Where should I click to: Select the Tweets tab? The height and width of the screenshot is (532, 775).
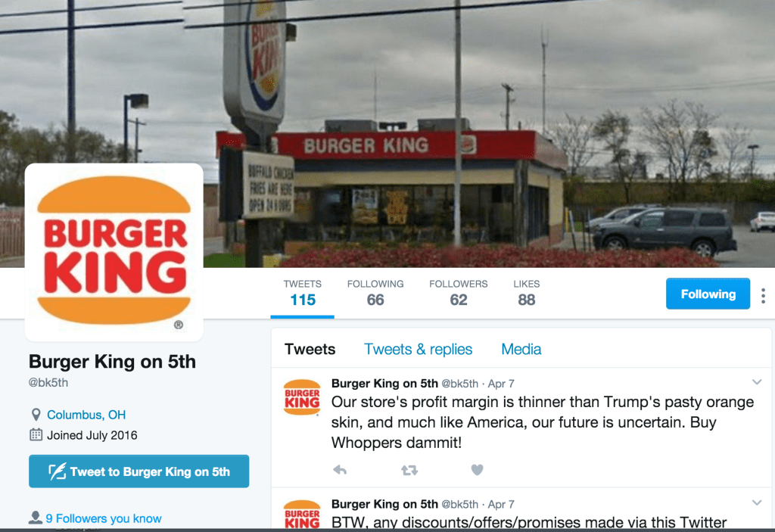pos(310,349)
